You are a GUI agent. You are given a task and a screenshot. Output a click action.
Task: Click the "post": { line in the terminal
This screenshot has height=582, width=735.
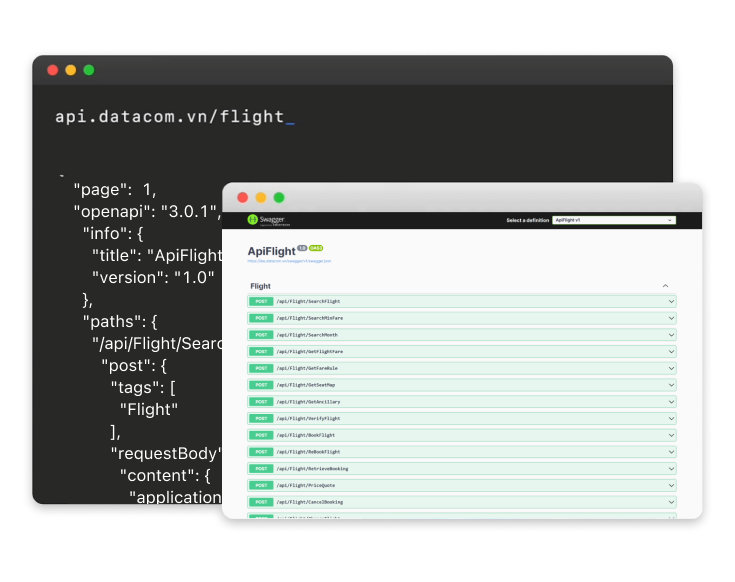coord(134,366)
